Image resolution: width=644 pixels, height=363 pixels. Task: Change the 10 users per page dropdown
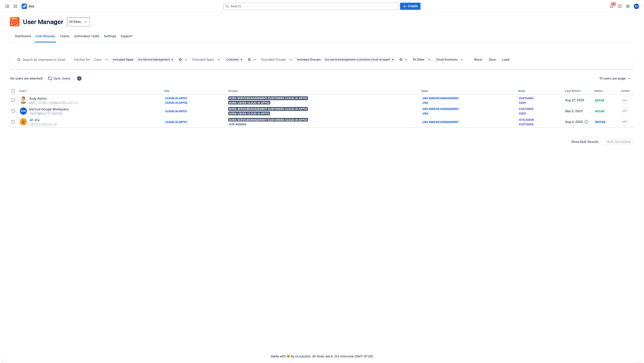click(x=614, y=79)
